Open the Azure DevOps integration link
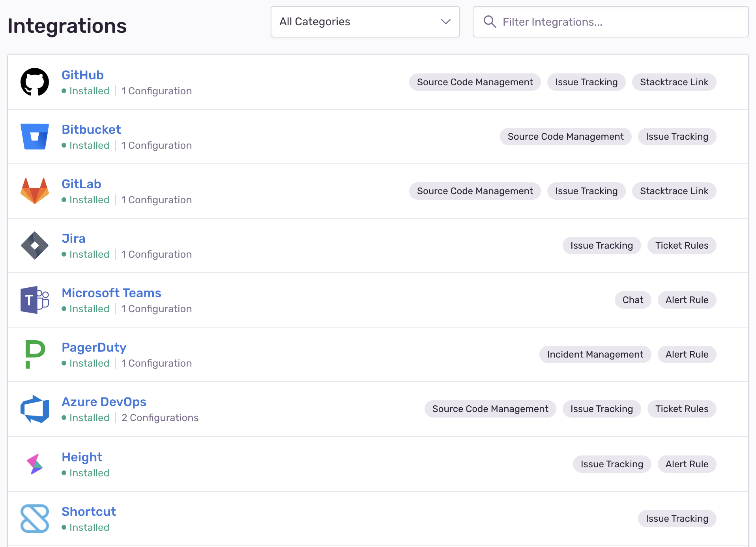Screen dimensions: 756x547 (x=104, y=402)
